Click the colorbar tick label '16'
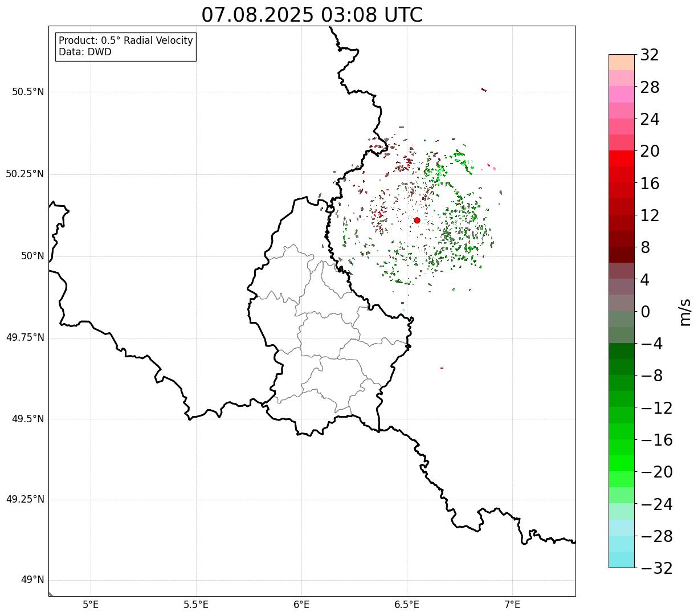The height and width of the screenshot is (616, 698). [x=650, y=183]
